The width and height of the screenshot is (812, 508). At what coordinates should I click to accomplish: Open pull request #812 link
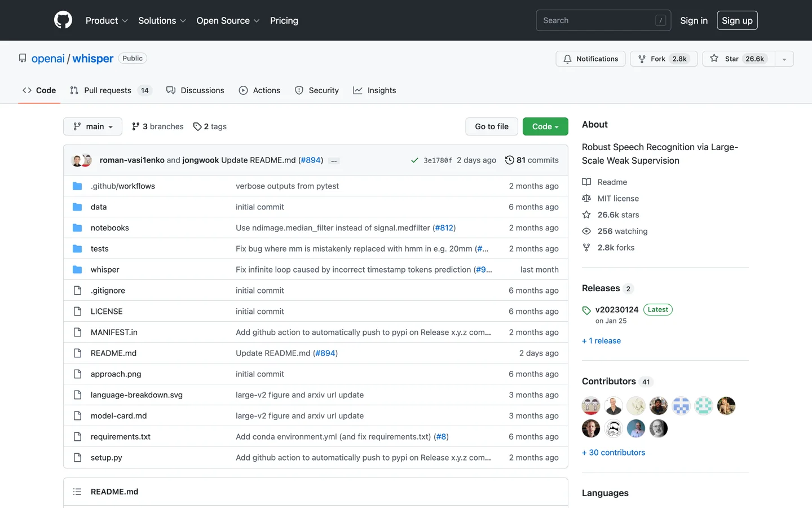(444, 227)
